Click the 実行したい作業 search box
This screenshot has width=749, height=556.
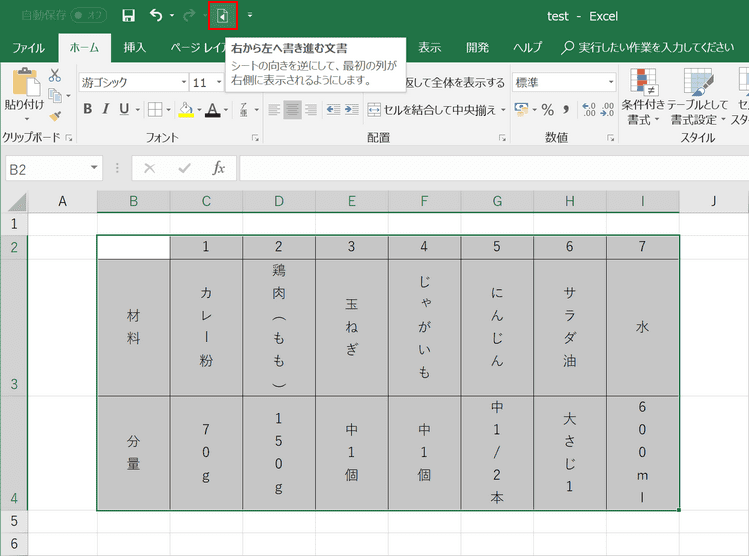648,48
